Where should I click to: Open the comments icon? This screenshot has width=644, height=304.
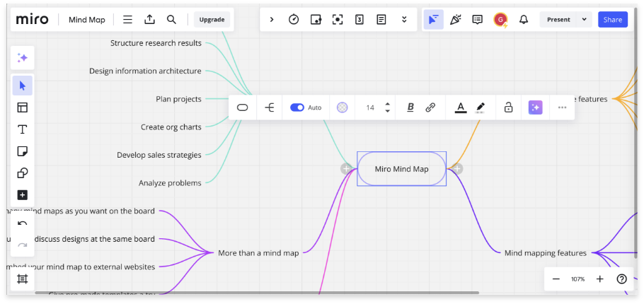point(477,19)
